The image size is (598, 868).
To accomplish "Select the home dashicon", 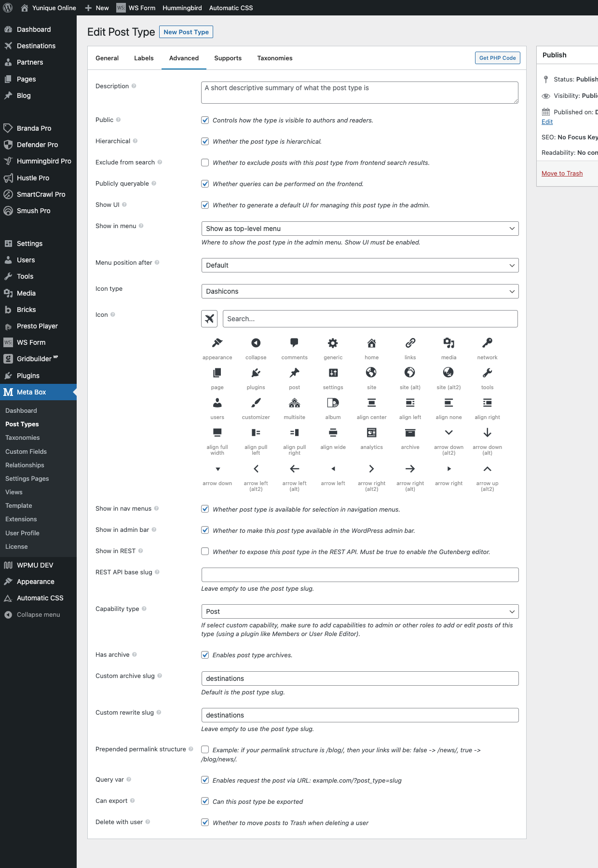I will tap(371, 343).
